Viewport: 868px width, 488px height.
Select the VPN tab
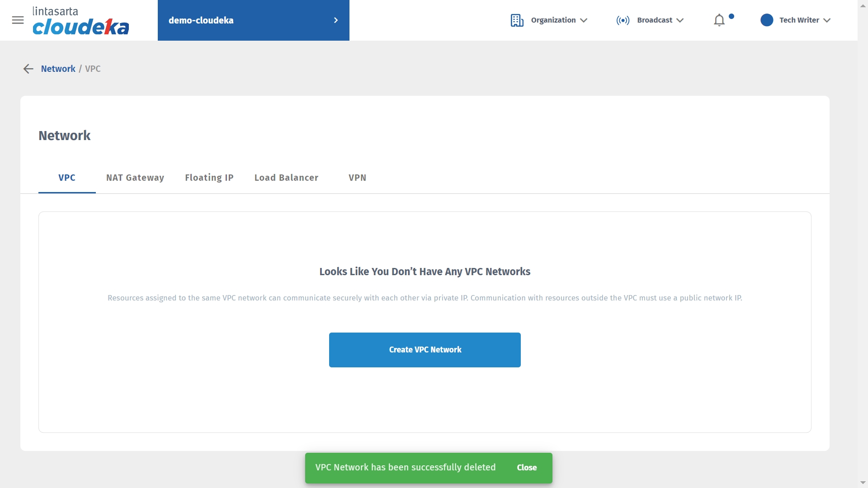point(357,178)
